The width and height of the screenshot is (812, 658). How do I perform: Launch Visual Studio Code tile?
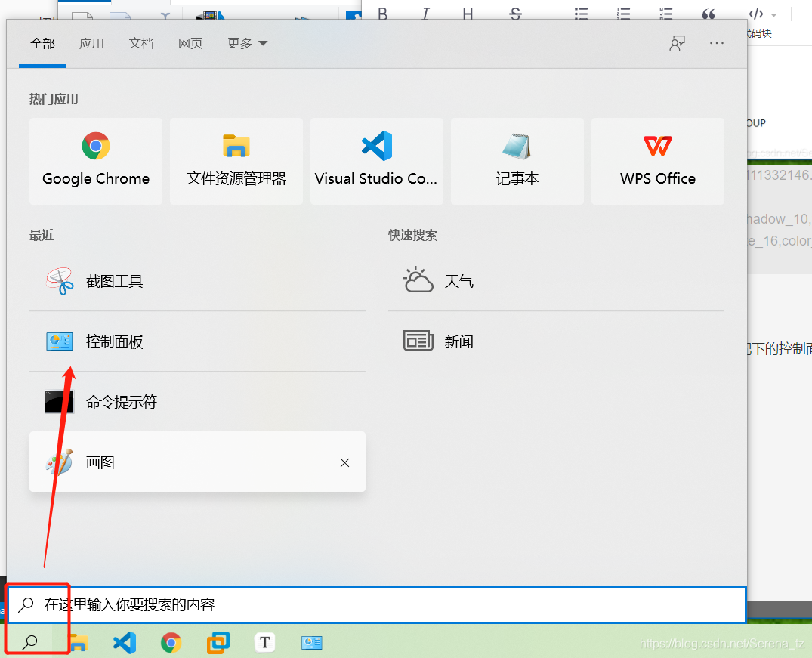pos(376,161)
